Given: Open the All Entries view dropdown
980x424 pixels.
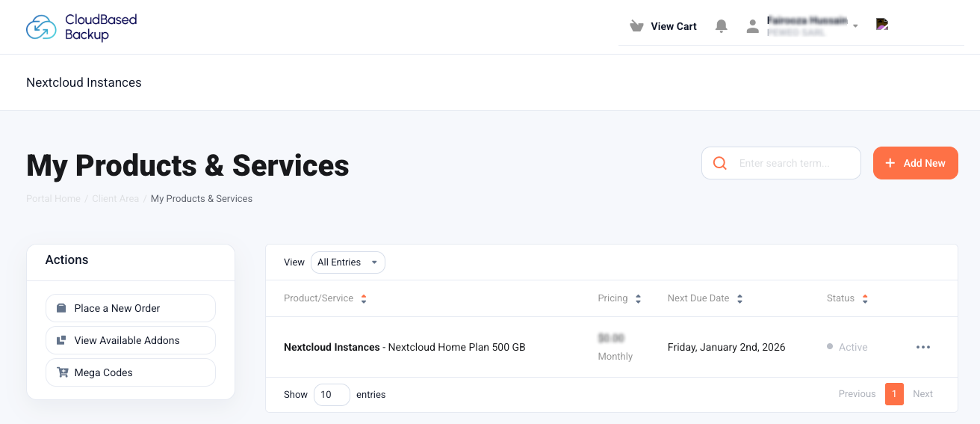Looking at the screenshot, I should tap(348, 262).
